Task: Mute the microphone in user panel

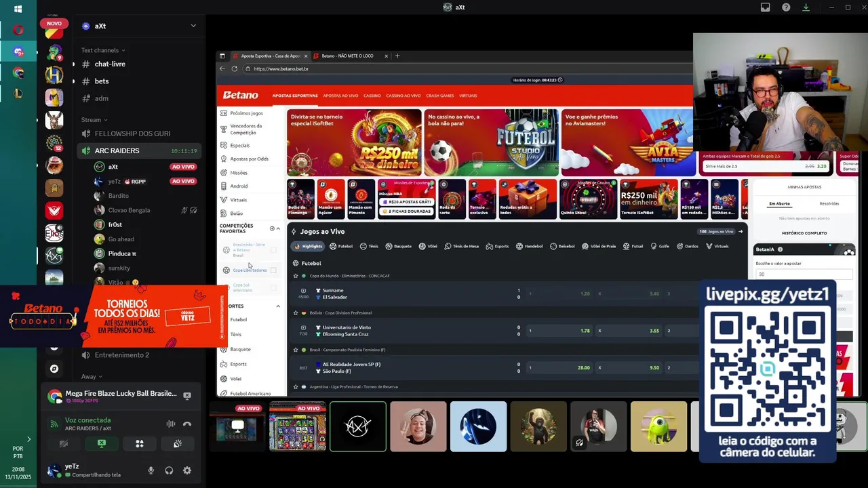Action: point(151,470)
